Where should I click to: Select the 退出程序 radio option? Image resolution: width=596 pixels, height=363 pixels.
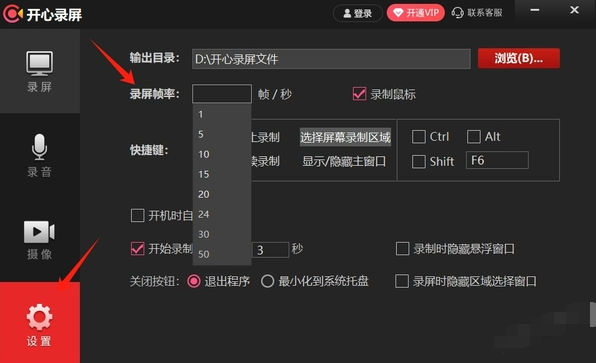(x=193, y=281)
